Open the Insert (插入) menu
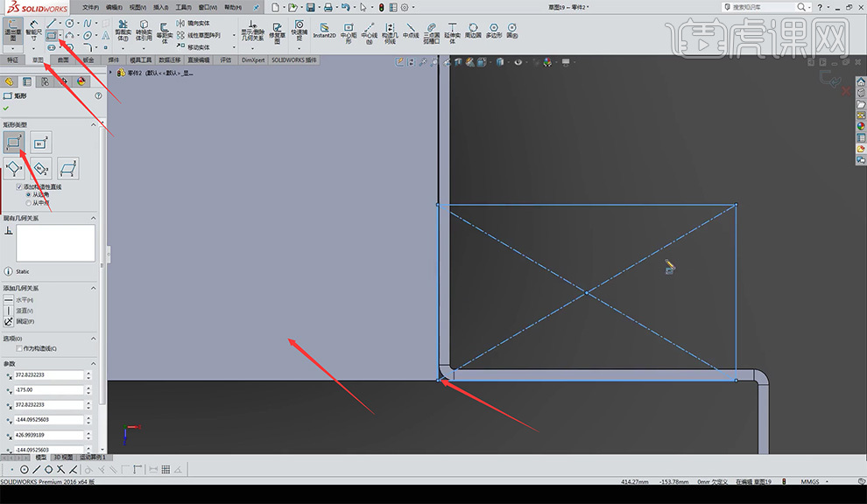Viewport: 867px width, 504px height. point(160,7)
